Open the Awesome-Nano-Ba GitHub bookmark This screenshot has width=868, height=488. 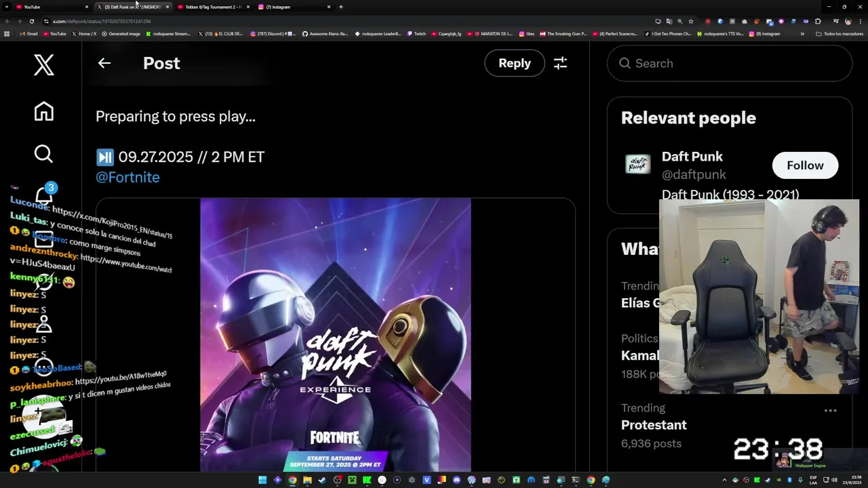pos(325,33)
